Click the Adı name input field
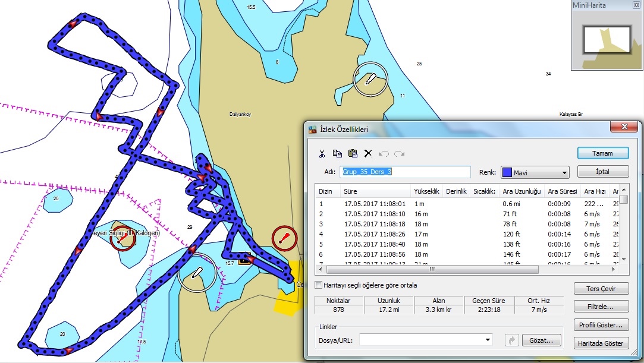This screenshot has height=363, width=644. click(405, 172)
